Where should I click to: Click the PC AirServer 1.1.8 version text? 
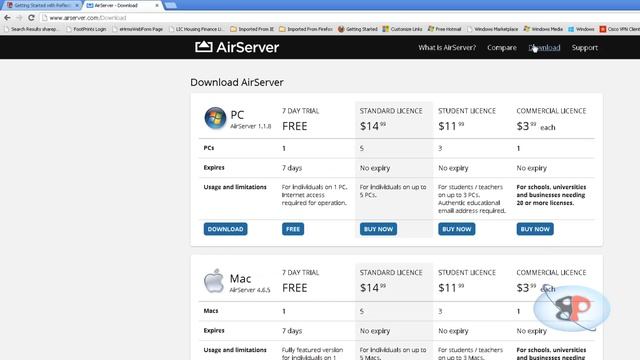coord(251,126)
